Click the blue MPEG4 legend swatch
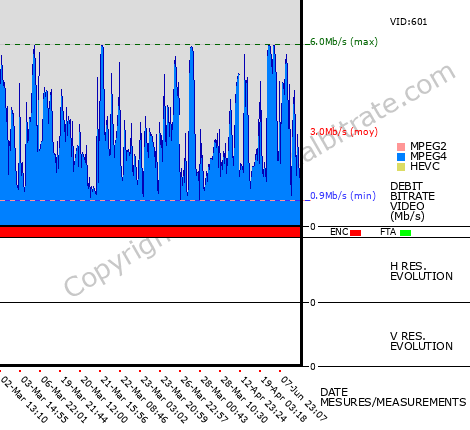The width and height of the screenshot is (470, 430). pyautogui.click(x=401, y=157)
